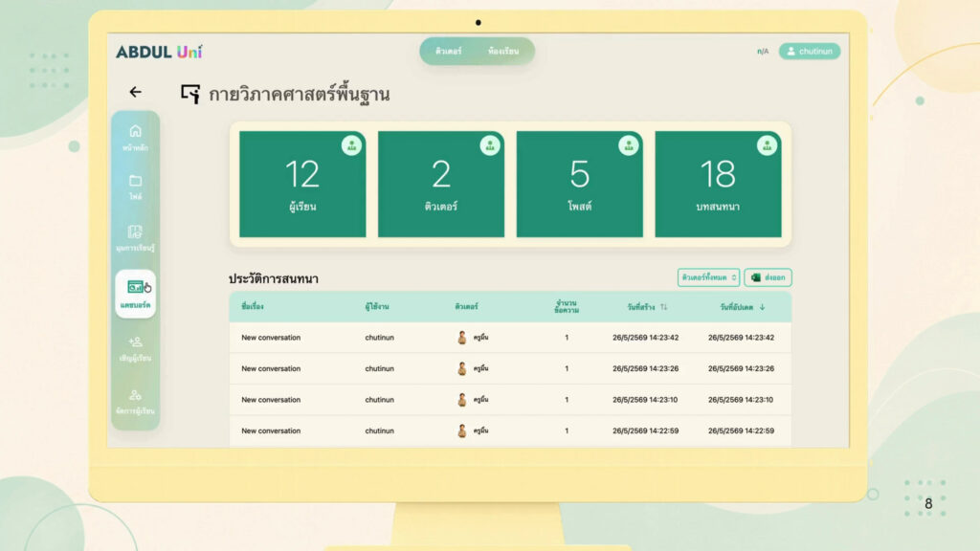
Task: Click the กายวิภาคศาสตร์พื้นฐาน page title
Action: pyautogui.click(x=299, y=95)
